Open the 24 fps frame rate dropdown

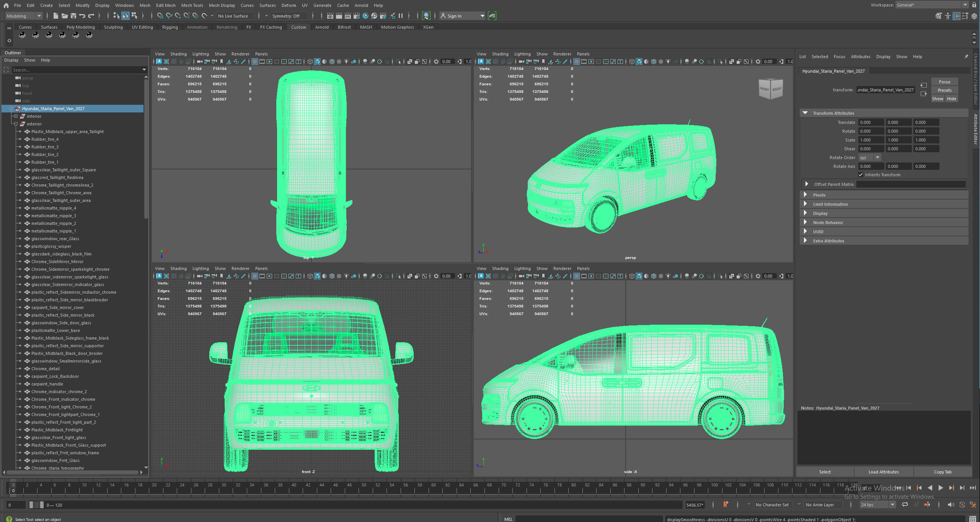tap(877, 505)
